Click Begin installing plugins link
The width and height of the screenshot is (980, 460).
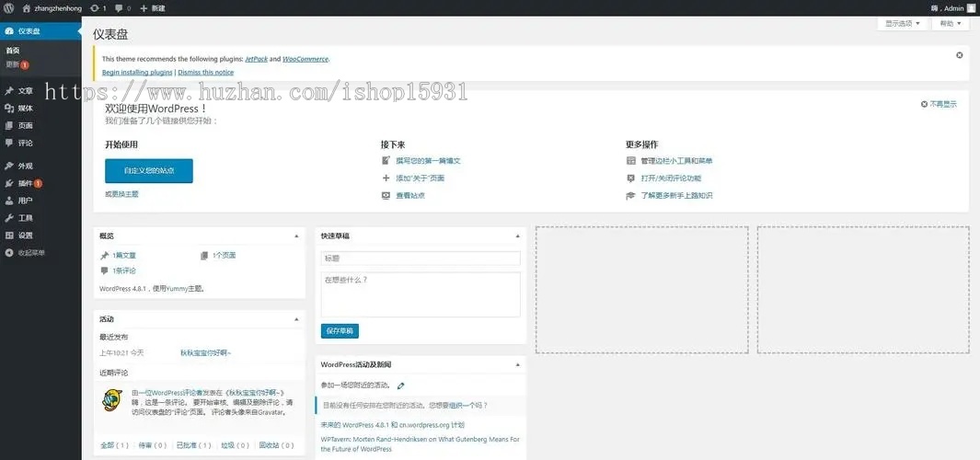137,73
